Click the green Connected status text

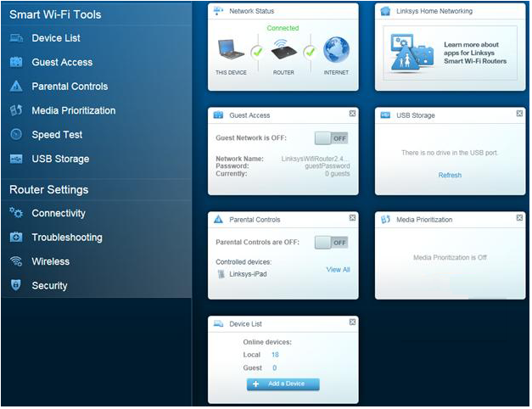[x=283, y=28]
